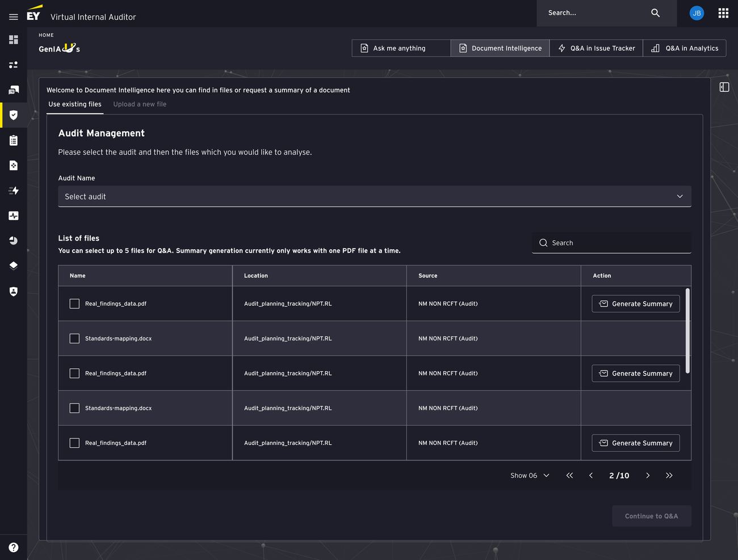The image size is (738, 560).
Task: Open the document gear sidebar icon
Action: click(x=14, y=165)
